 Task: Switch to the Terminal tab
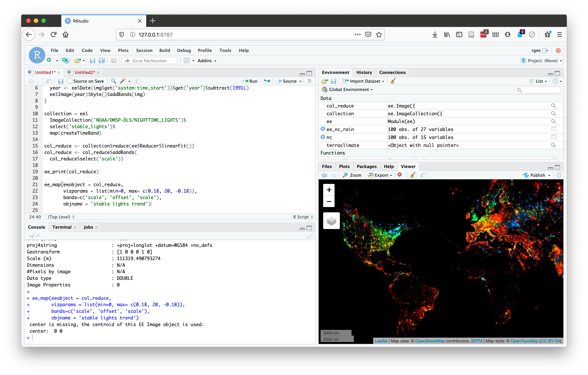click(x=62, y=227)
